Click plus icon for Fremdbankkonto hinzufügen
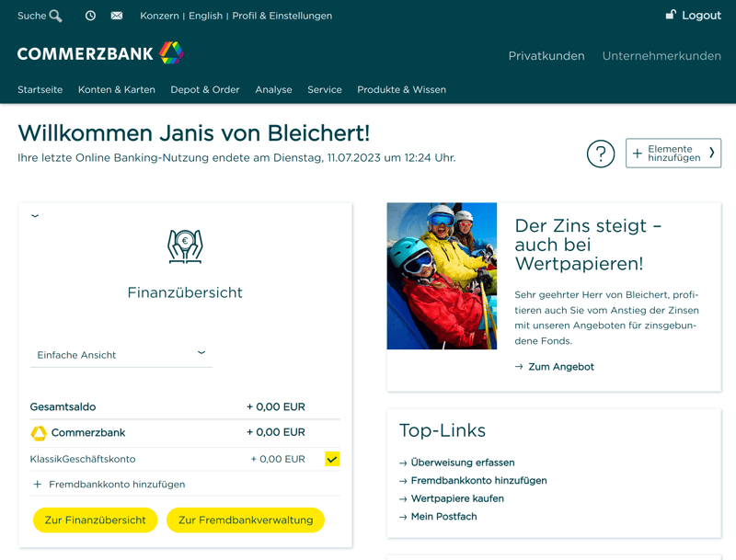736x560 pixels. 38,485
